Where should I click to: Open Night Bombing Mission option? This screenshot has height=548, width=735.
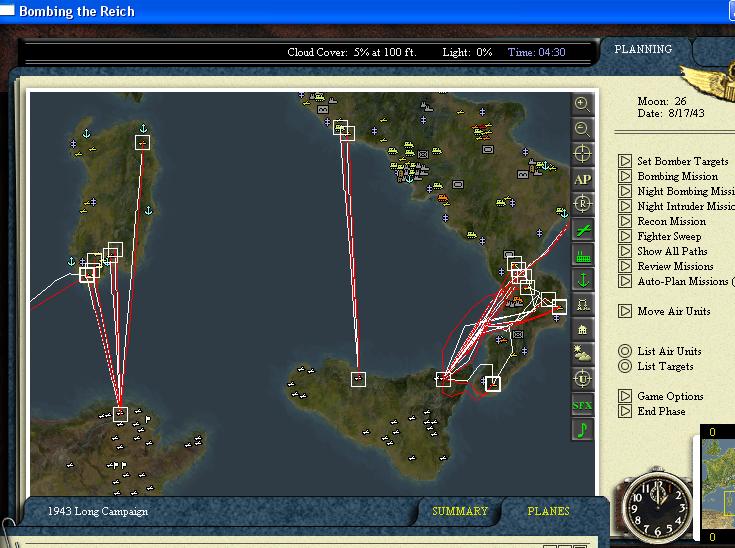(x=686, y=191)
